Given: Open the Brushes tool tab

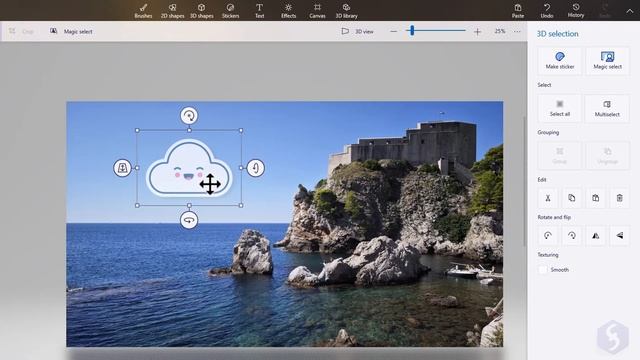Looking at the screenshot, I should click(143, 11).
